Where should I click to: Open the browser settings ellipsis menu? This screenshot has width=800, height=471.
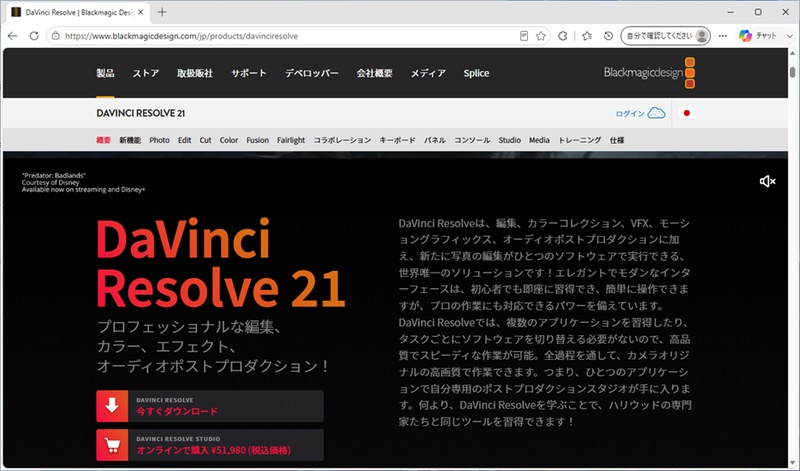tap(723, 36)
